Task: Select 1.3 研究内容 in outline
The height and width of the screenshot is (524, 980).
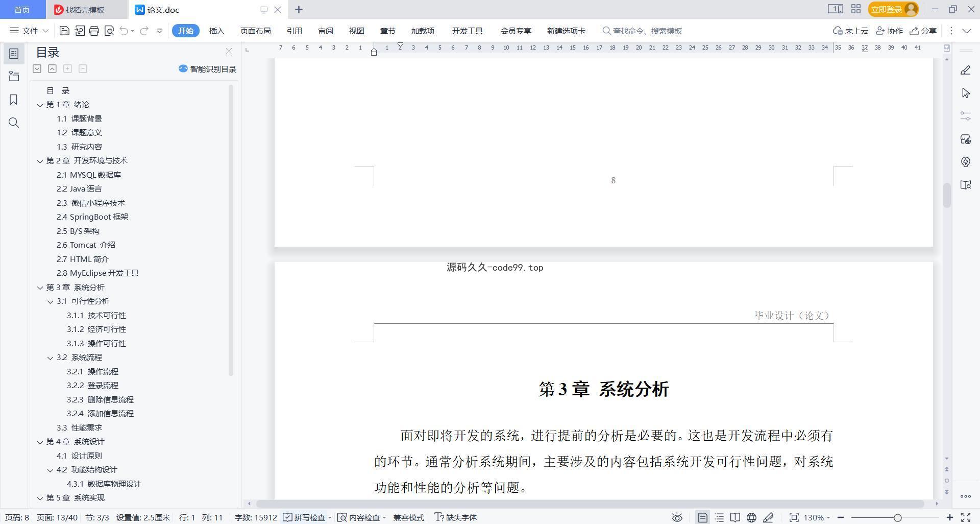Action: (80, 147)
